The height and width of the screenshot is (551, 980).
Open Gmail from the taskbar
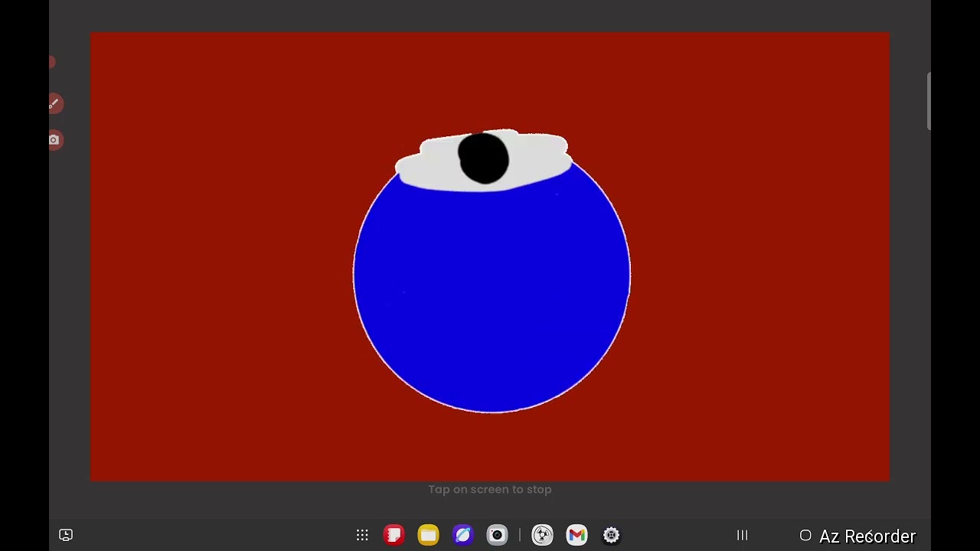[x=577, y=535]
